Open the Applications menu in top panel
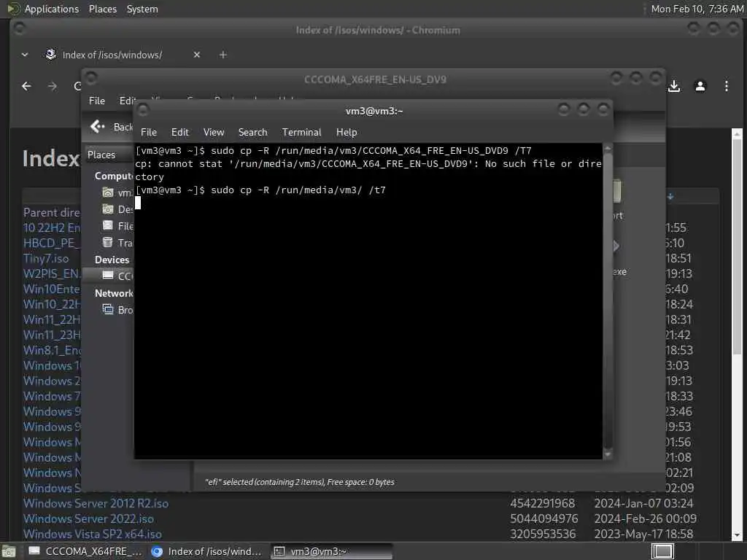This screenshot has width=747, height=560. (x=52, y=9)
